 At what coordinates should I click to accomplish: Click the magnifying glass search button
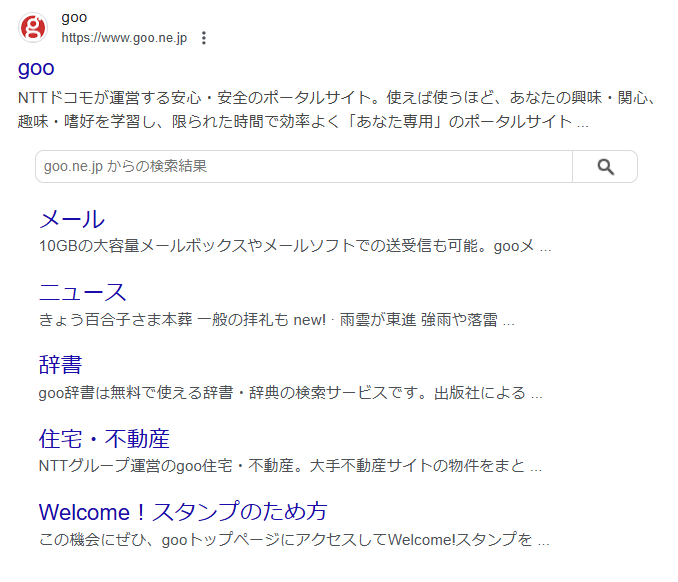605,166
